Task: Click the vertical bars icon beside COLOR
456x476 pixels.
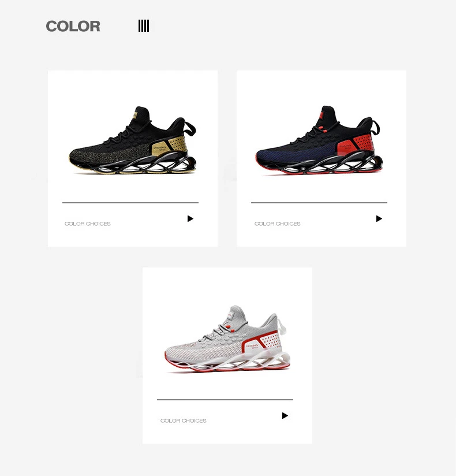Action: tap(144, 26)
